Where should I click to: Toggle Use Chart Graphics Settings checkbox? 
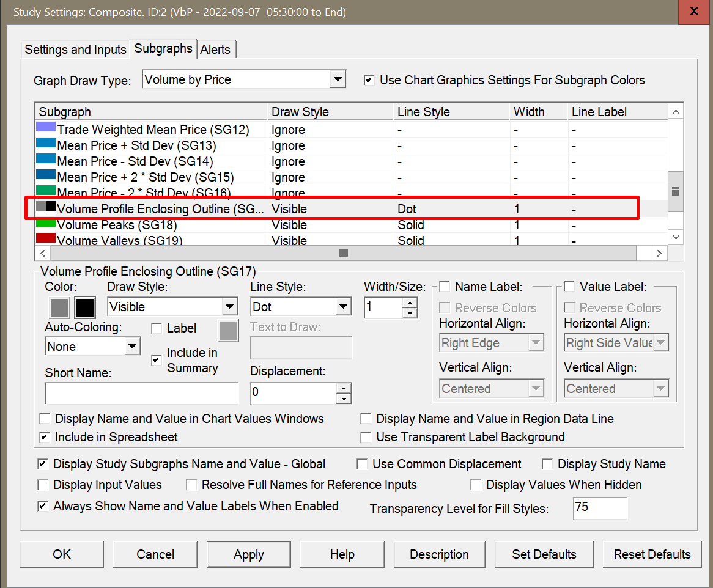point(369,80)
